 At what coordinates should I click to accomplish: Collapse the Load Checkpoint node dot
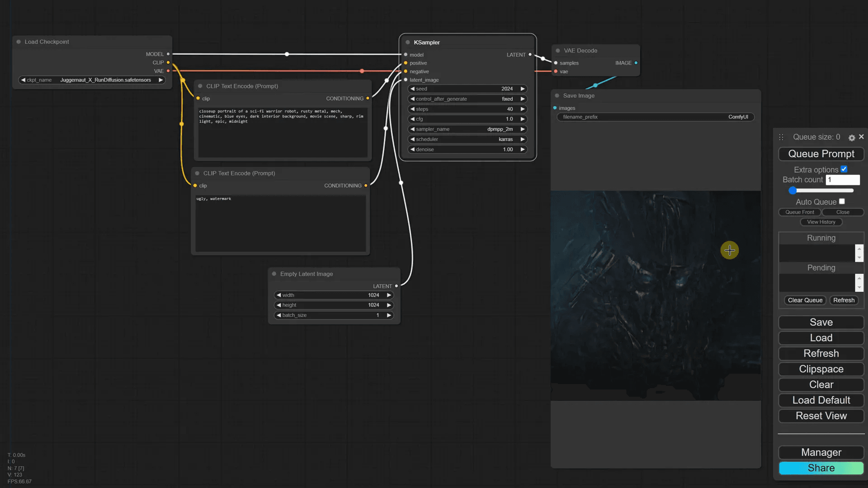(x=19, y=42)
